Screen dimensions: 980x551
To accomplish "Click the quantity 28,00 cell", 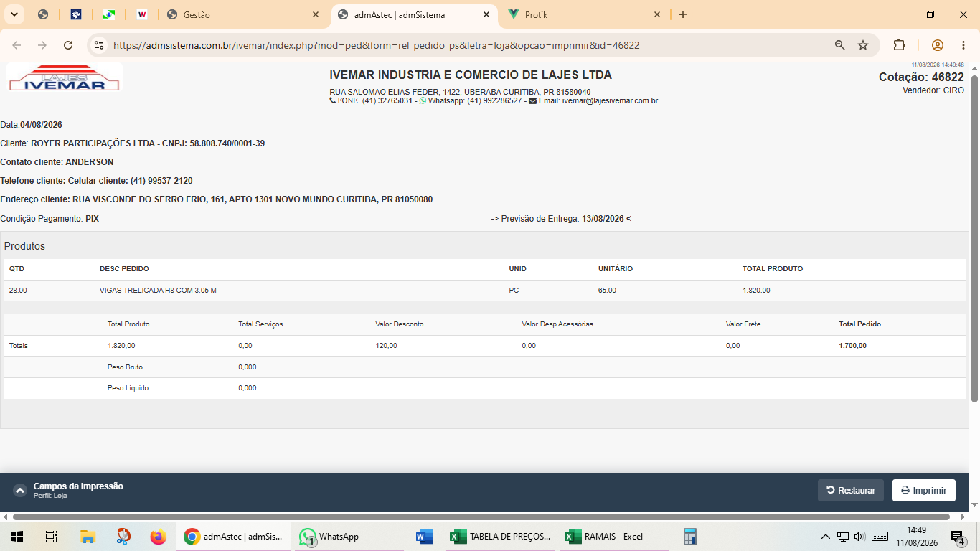I will point(18,290).
